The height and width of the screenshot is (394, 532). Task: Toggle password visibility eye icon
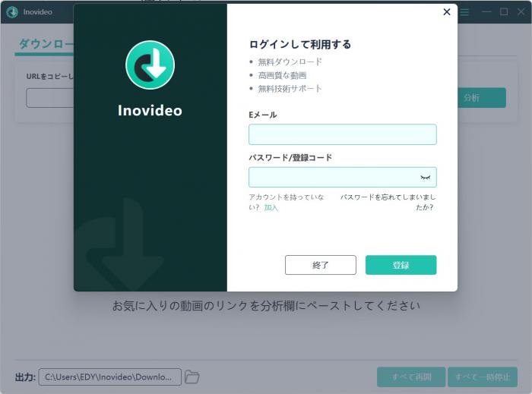coord(425,177)
